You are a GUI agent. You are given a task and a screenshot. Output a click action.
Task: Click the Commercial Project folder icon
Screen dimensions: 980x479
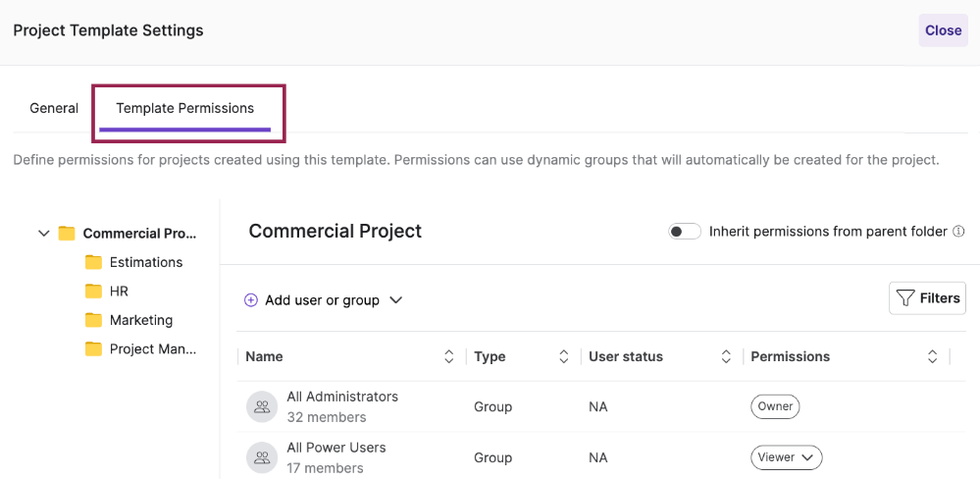(x=67, y=234)
